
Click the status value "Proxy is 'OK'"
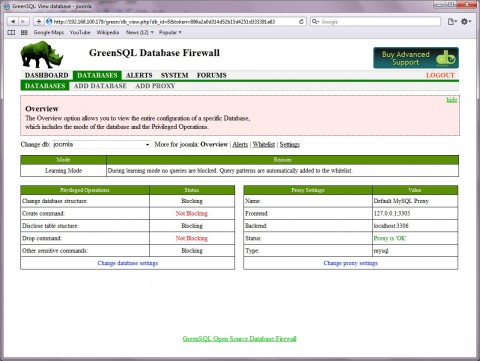390,238
